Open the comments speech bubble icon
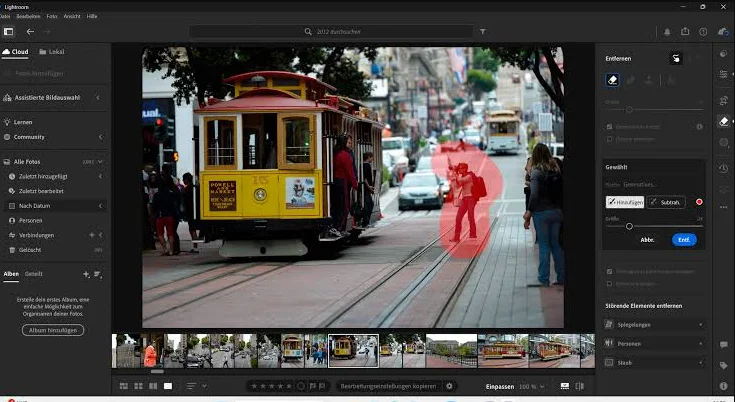735x402 pixels. (724, 345)
